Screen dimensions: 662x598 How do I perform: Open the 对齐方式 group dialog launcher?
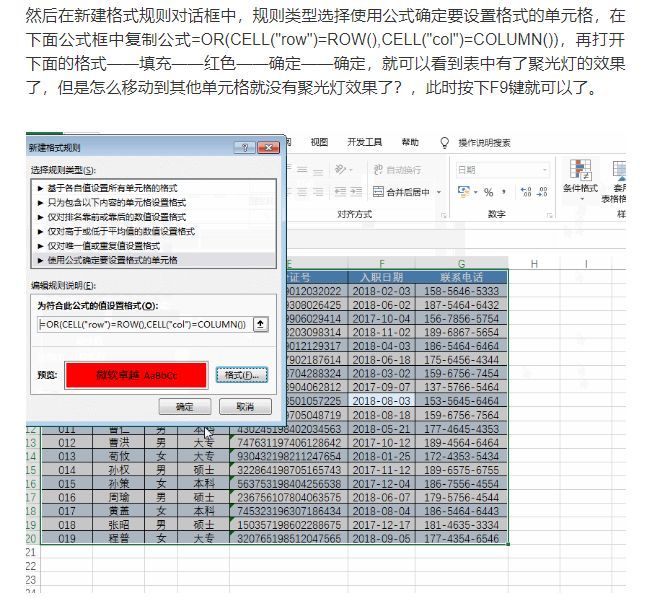click(x=443, y=215)
